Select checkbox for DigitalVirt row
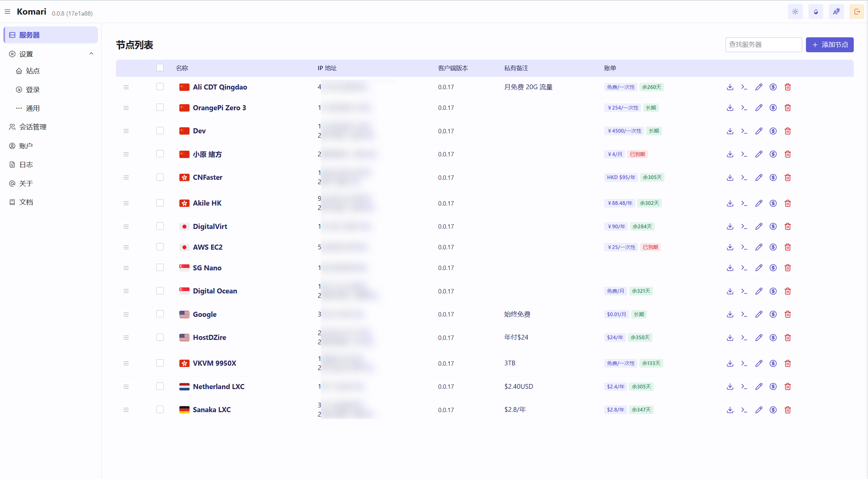This screenshot has width=868, height=479. click(x=160, y=226)
